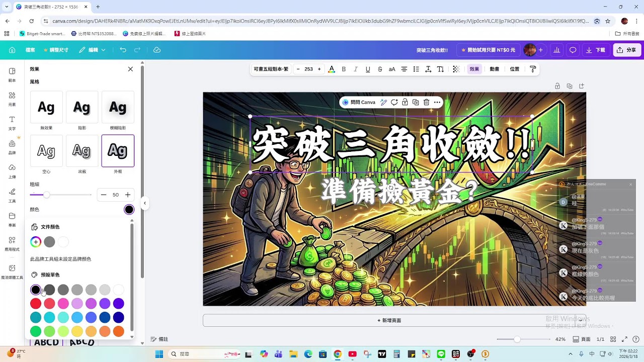Open the 位置 position tab
The height and width of the screenshot is (362, 644).
pyautogui.click(x=515, y=69)
